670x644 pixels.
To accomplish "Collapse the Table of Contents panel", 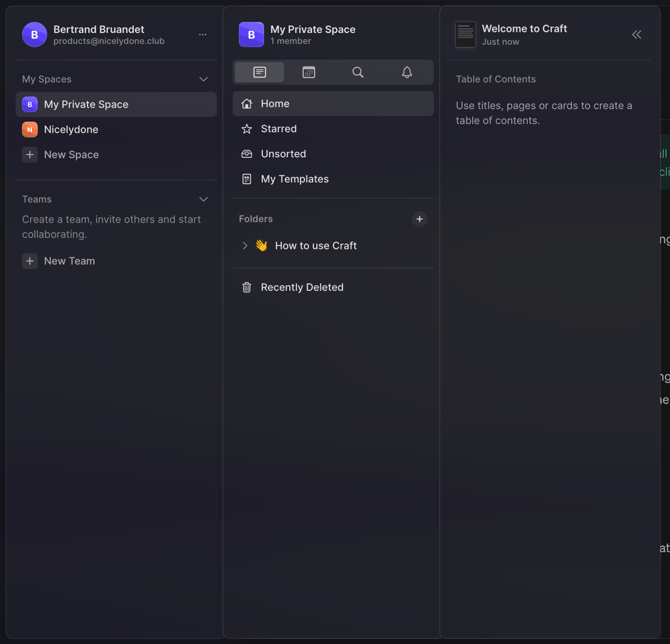I will 636,34.
